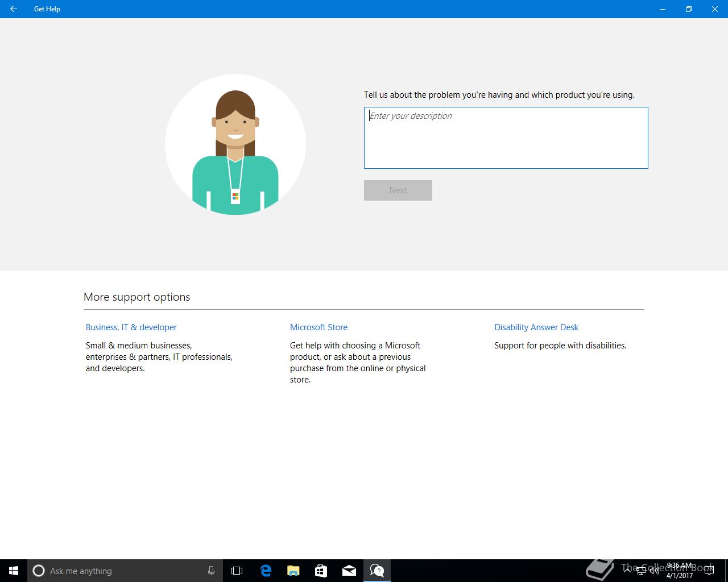This screenshot has height=582, width=728.
Task: Open the Disability Answer Desk link
Action: coord(536,327)
